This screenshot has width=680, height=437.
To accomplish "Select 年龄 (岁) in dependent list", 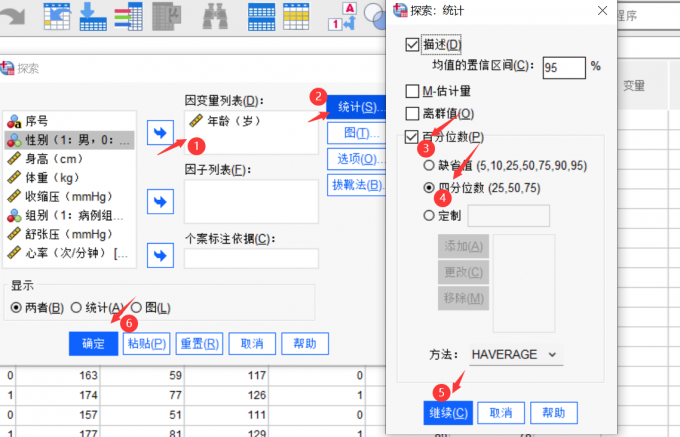I will pyautogui.click(x=252, y=121).
